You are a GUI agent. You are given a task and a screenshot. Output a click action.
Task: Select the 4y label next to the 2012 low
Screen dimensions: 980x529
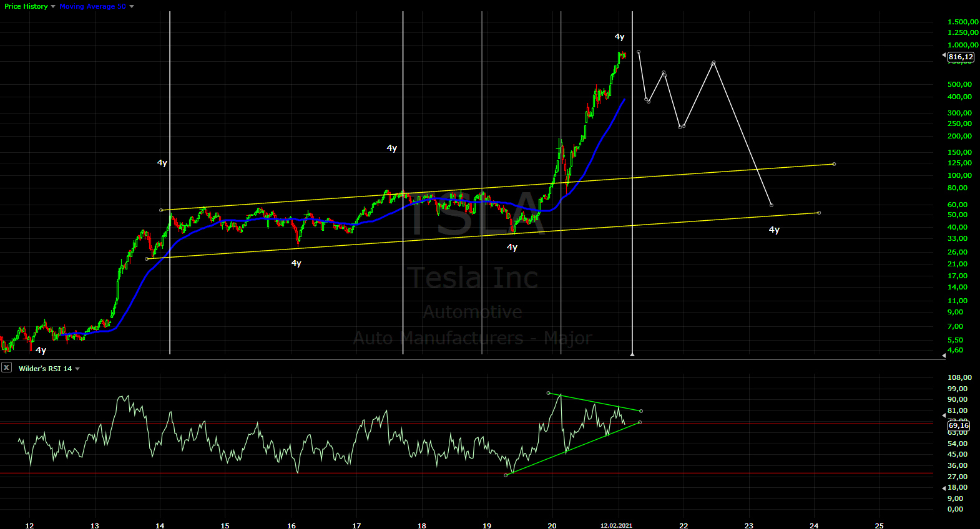(x=41, y=350)
